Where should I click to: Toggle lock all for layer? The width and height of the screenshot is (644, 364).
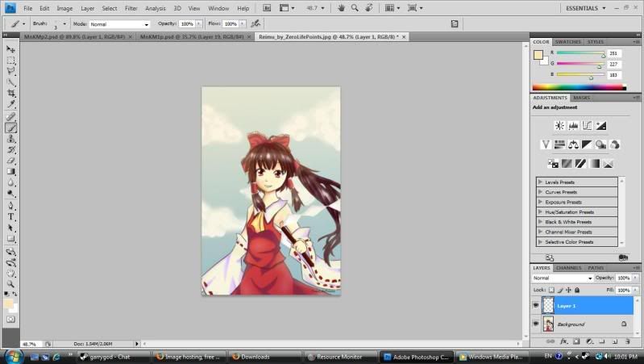(577, 290)
